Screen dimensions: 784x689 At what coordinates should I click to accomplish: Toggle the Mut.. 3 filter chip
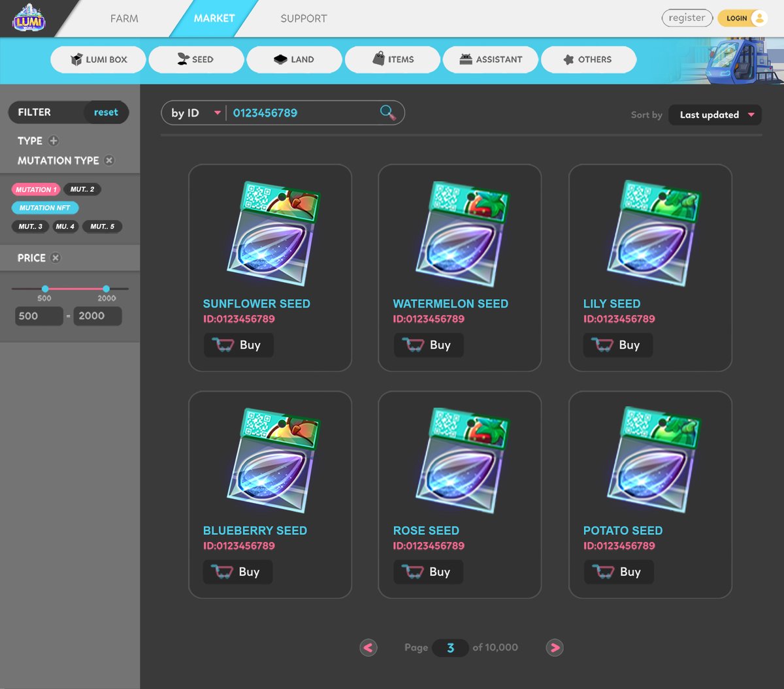pyautogui.click(x=30, y=227)
